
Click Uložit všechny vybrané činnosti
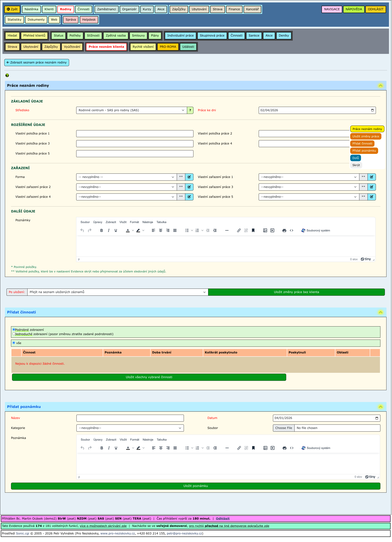(x=149, y=377)
